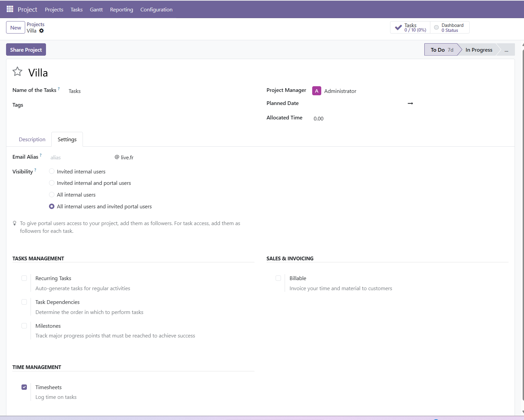Enable the Billable checkbox

tap(278, 278)
